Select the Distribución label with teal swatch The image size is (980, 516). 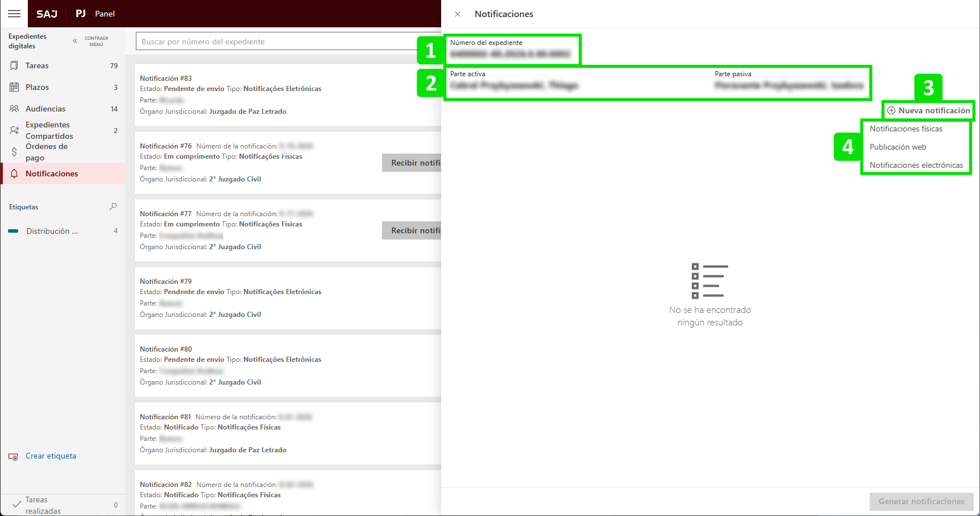(x=51, y=231)
